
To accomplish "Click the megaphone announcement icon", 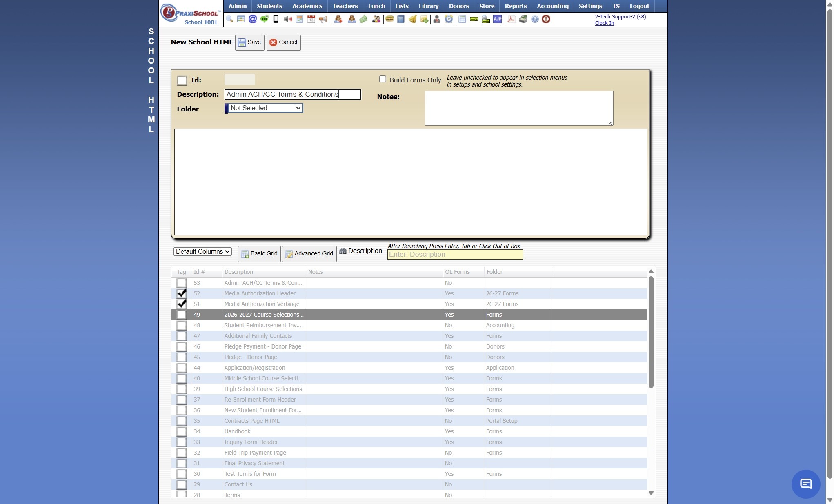I will [x=323, y=19].
